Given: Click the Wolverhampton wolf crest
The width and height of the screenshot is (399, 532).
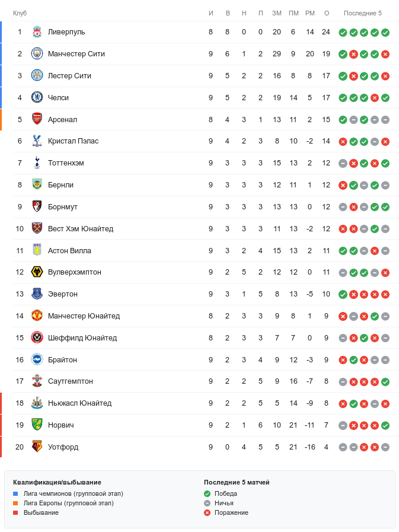Looking at the screenshot, I should pyautogui.click(x=37, y=272).
